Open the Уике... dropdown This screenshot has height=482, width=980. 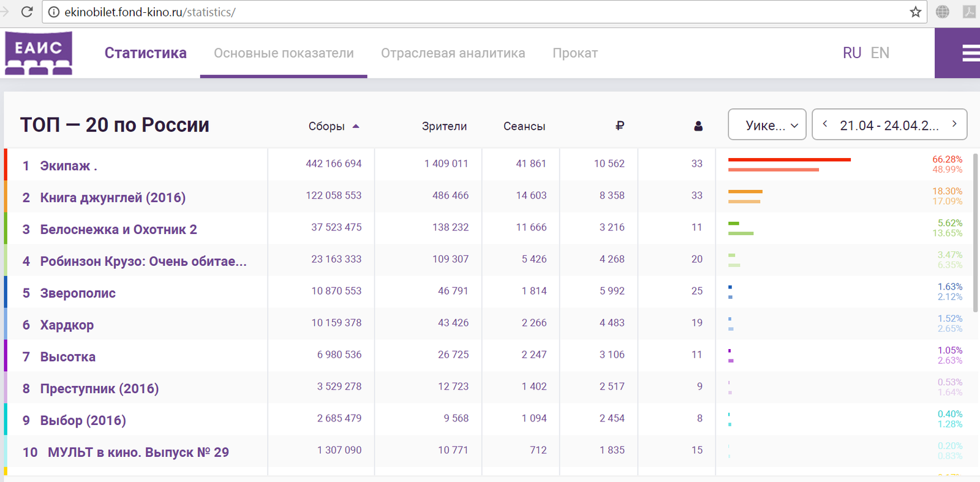767,124
